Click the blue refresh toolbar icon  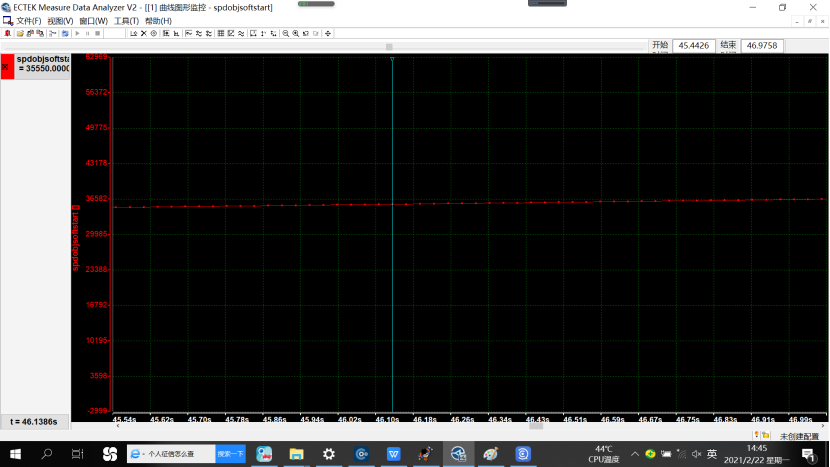click(x=65, y=33)
